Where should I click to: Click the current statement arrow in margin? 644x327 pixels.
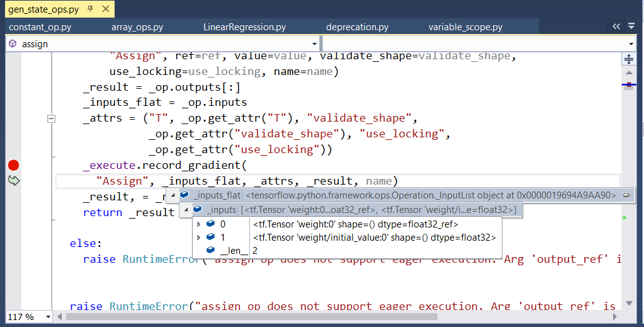click(x=14, y=181)
